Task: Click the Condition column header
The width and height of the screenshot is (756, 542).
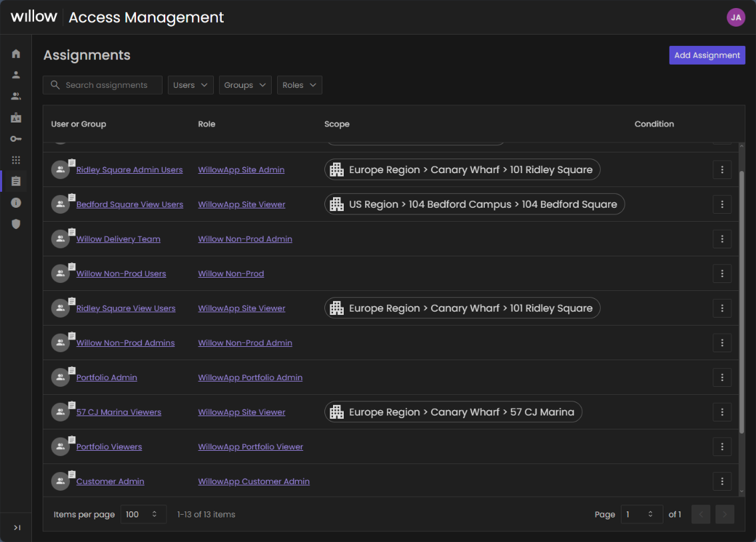Action: pyautogui.click(x=654, y=124)
